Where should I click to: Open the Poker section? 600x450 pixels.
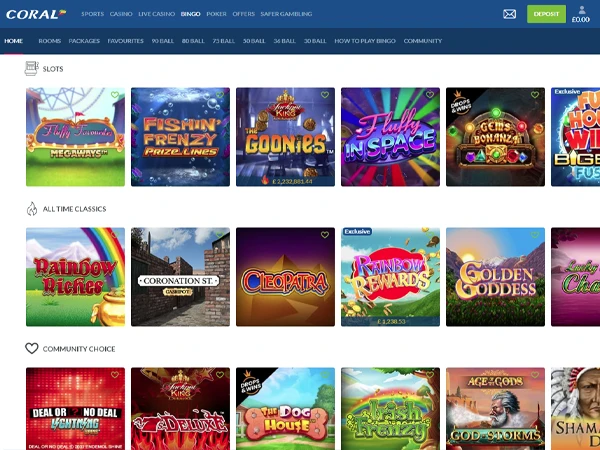pos(217,14)
